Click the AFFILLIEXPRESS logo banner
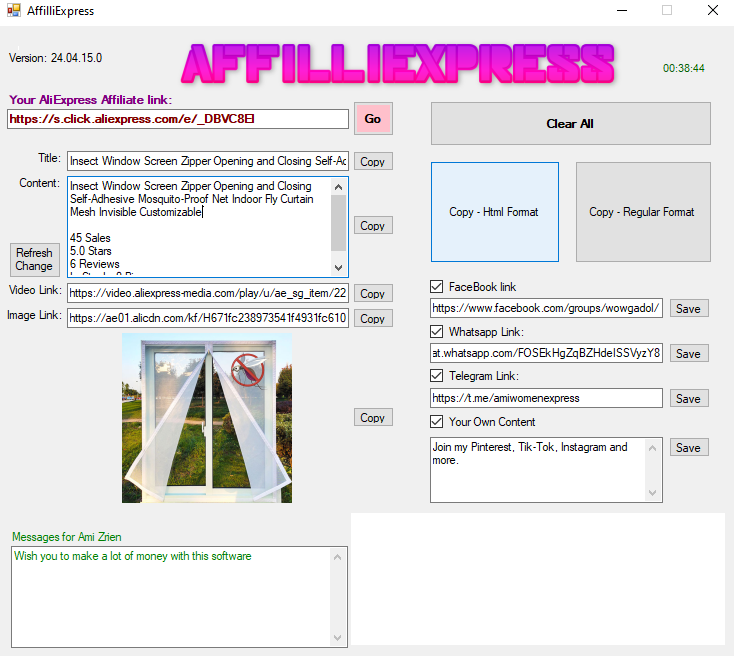This screenshot has height=662, width=734. 398,64
